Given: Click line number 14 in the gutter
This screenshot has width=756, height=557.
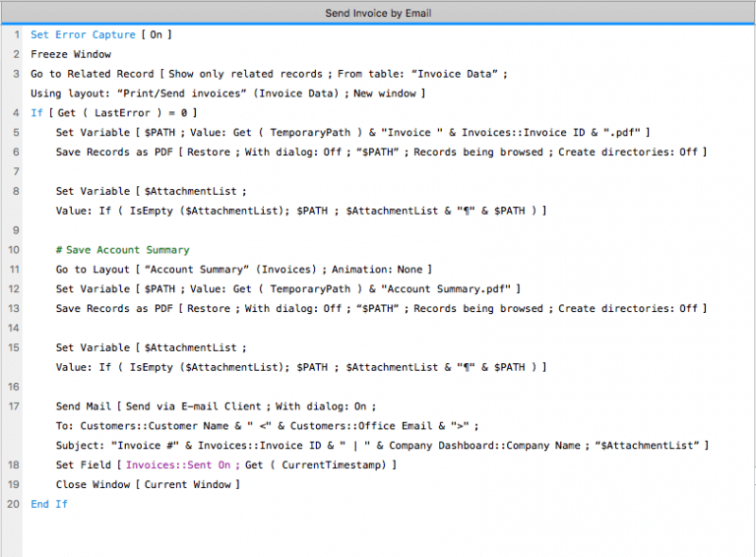Looking at the screenshot, I should 14,328.
